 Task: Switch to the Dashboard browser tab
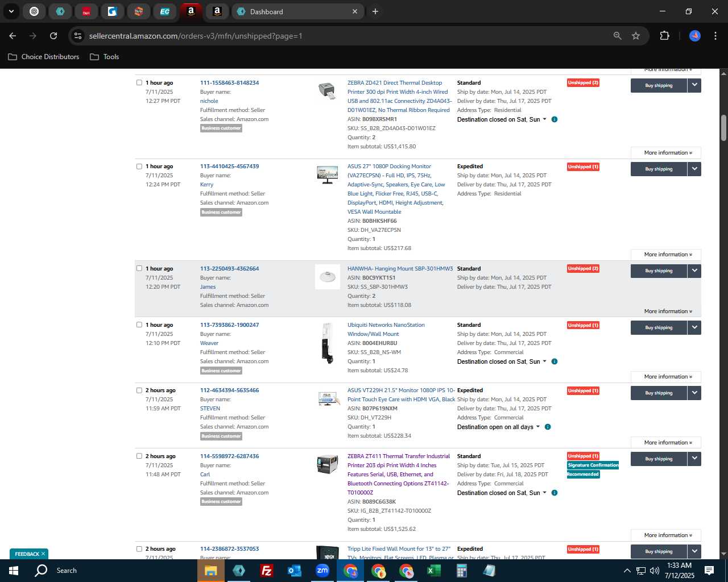tap(297, 11)
